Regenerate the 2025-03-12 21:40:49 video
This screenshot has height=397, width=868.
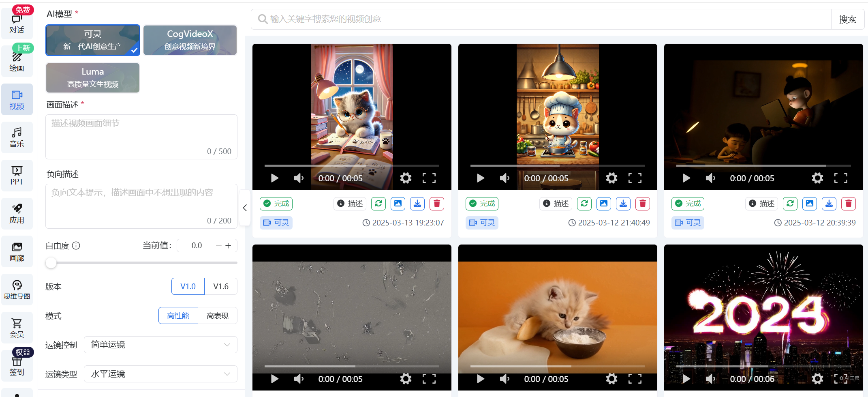[x=584, y=204]
